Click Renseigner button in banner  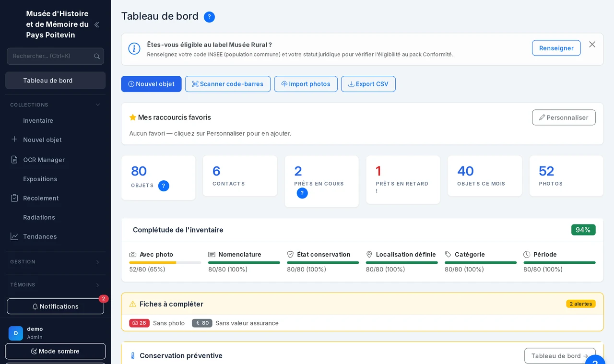[x=556, y=48]
